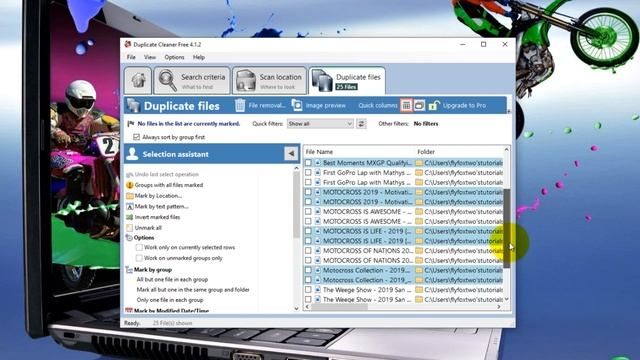Collapse the Mark by group section
Image resolution: width=640 pixels, height=360 pixels.
149,270
